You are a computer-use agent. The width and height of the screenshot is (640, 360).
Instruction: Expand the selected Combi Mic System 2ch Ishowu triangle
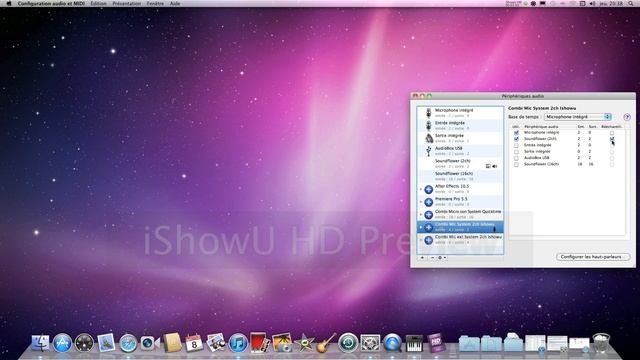(x=421, y=227)
